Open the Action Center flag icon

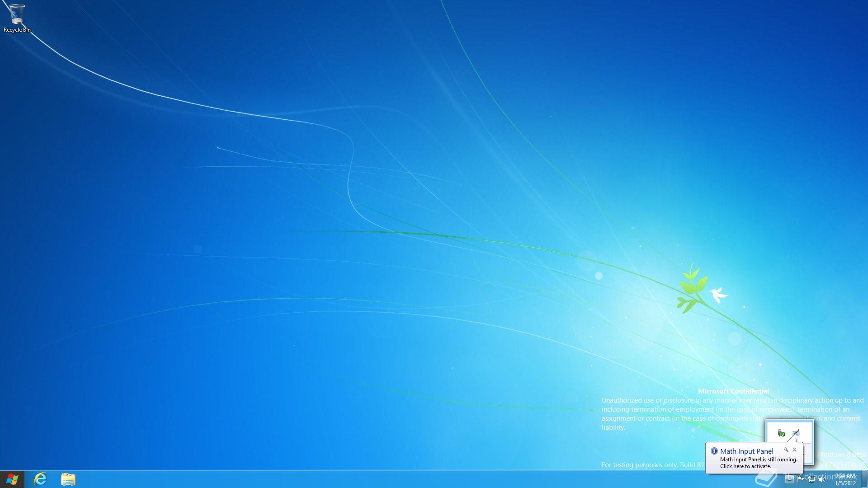tap(801, 479)
